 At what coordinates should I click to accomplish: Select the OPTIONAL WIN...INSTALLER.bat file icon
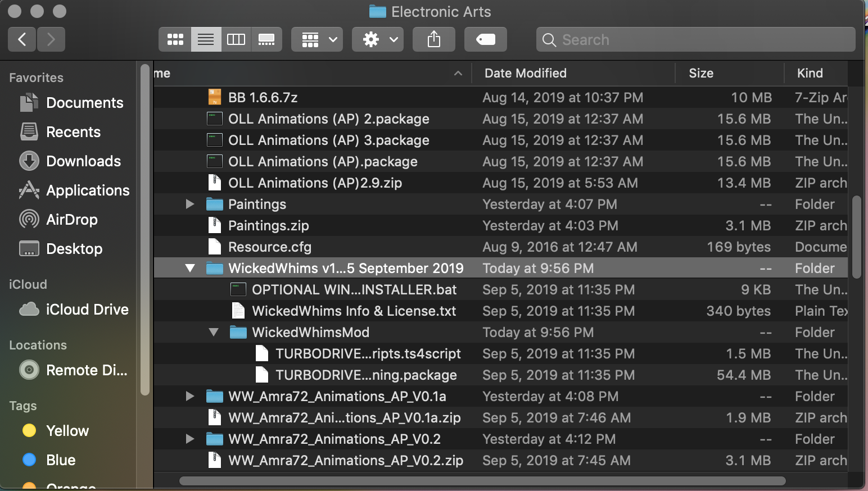[238, 289]
